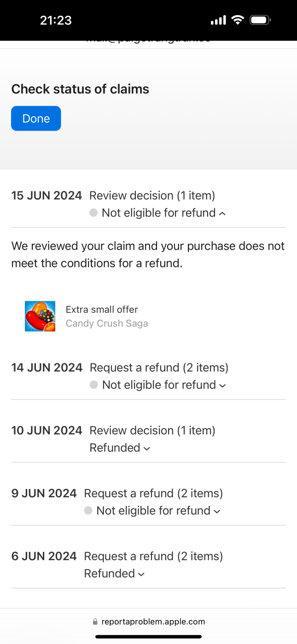
Task: Tap the Done button
Action: (x=36, y=118)
